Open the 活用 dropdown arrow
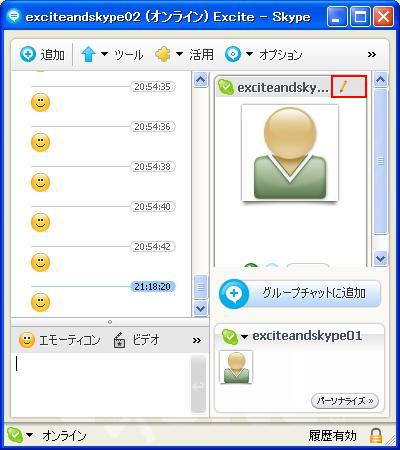400x450 pixels. click(179, 54)
